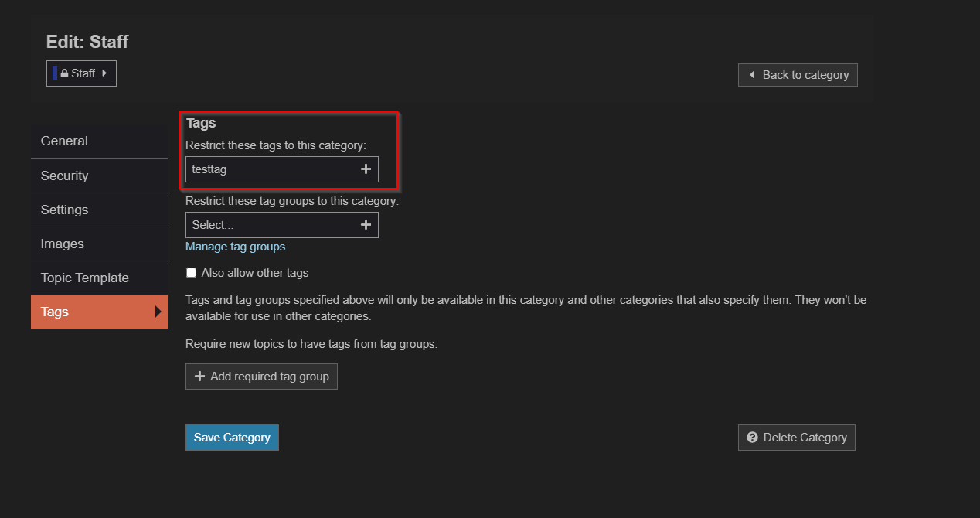
Task: Click 'Restrict these tag groups to this category:' label
Action: tap(292, 201)
